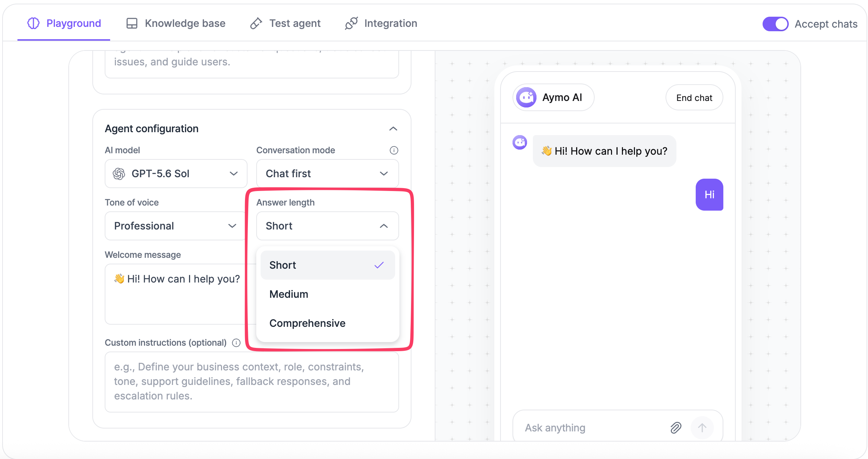The width and height of the screenshot is (868, 459).
Task: Click the Test agent icon
Action: [x=256, y=23]
